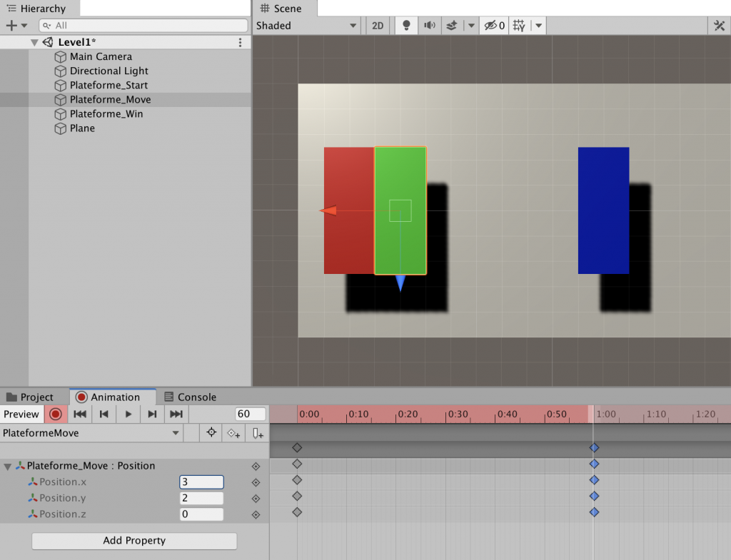Click the Add Property button
Screen dimensions: 731x560
pos(134,541)
